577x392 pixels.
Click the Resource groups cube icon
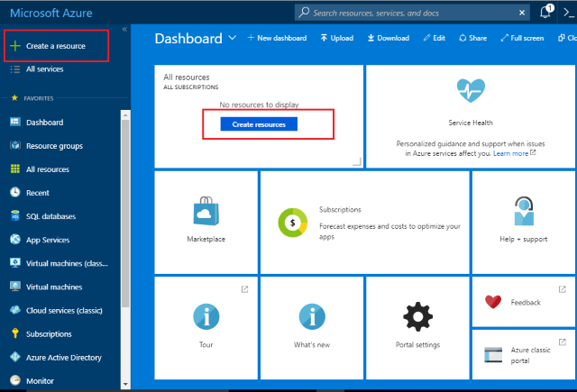pos(15,146)
